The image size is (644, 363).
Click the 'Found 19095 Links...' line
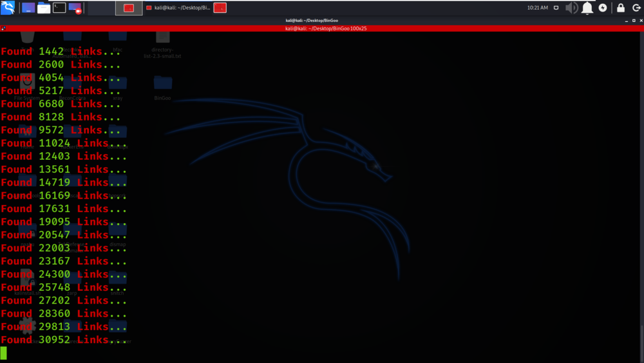(64, 222)
